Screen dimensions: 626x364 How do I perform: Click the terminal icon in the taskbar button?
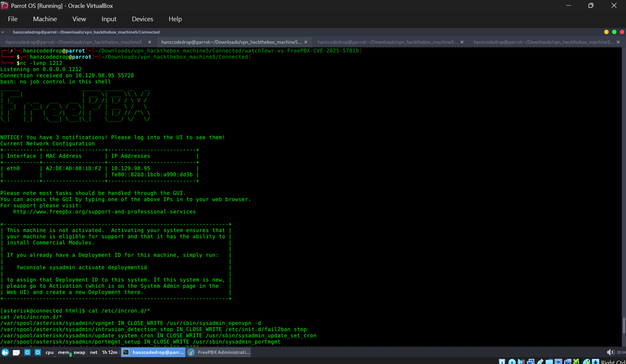pos(126,352)
